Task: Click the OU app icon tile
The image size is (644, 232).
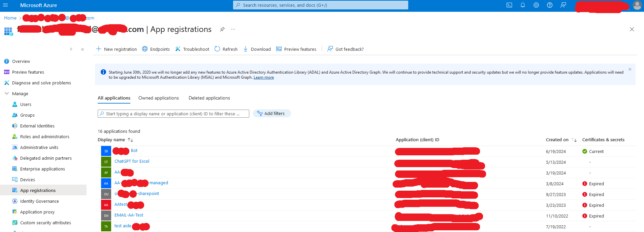Action: click(x=106, y=194)
